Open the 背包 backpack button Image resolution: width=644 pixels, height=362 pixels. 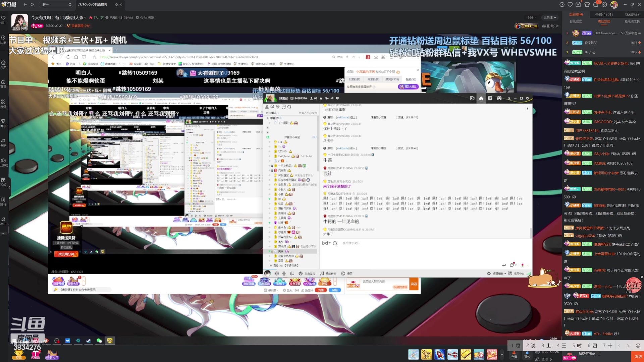(x=527, y=355)
